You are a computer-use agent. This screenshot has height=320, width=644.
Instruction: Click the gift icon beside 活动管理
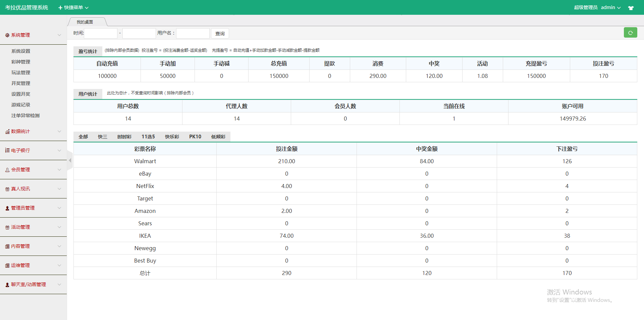pos(7,227)
